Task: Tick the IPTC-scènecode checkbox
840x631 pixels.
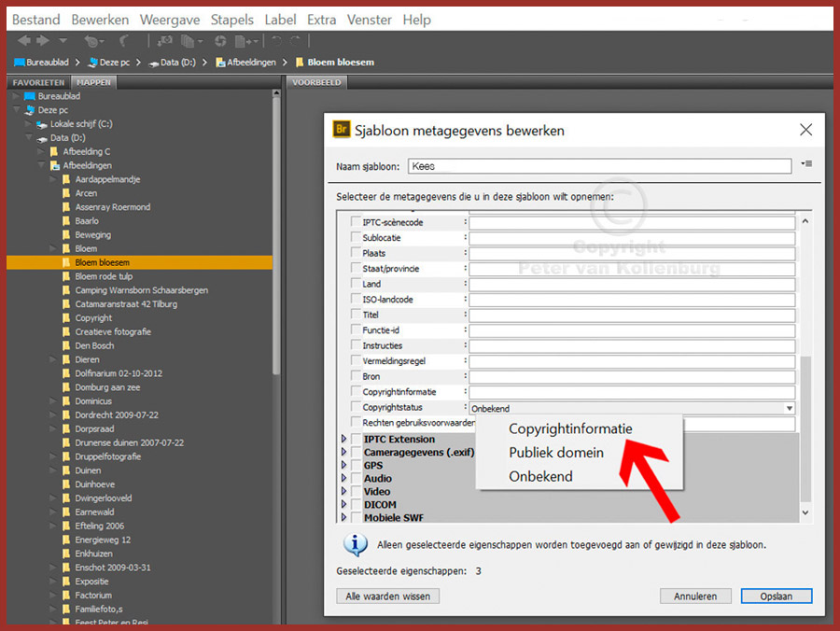Action: 356,221
